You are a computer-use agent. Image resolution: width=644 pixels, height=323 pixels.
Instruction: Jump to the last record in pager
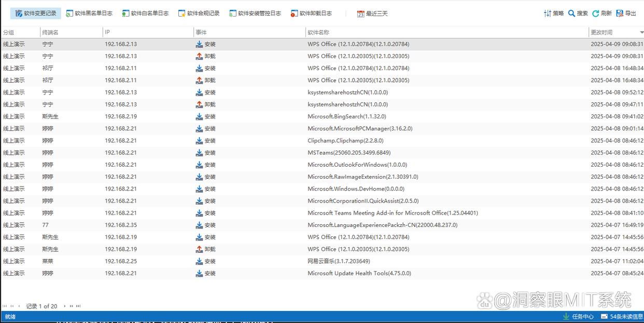(78, 306)
